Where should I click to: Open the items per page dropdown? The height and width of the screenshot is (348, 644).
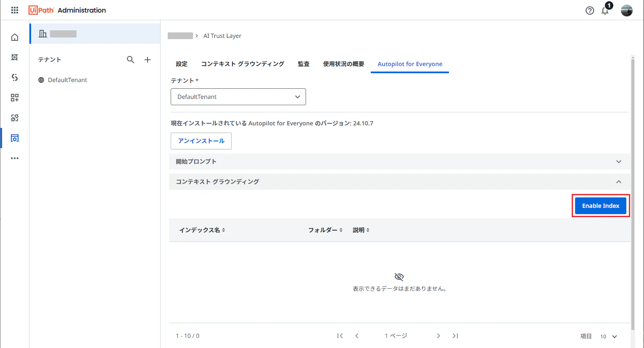coord(609,336)
